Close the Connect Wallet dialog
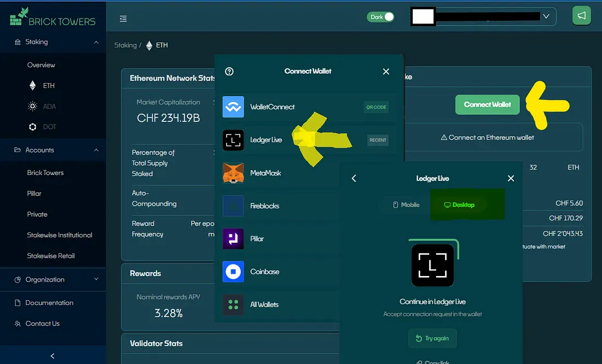 [x=386, y=72]
